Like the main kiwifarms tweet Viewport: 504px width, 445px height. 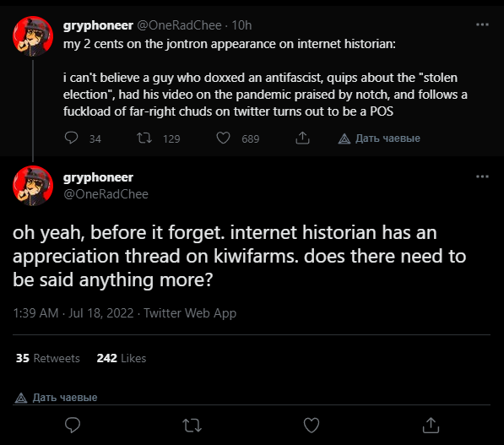pyautogui.click(x=312, y=425)
